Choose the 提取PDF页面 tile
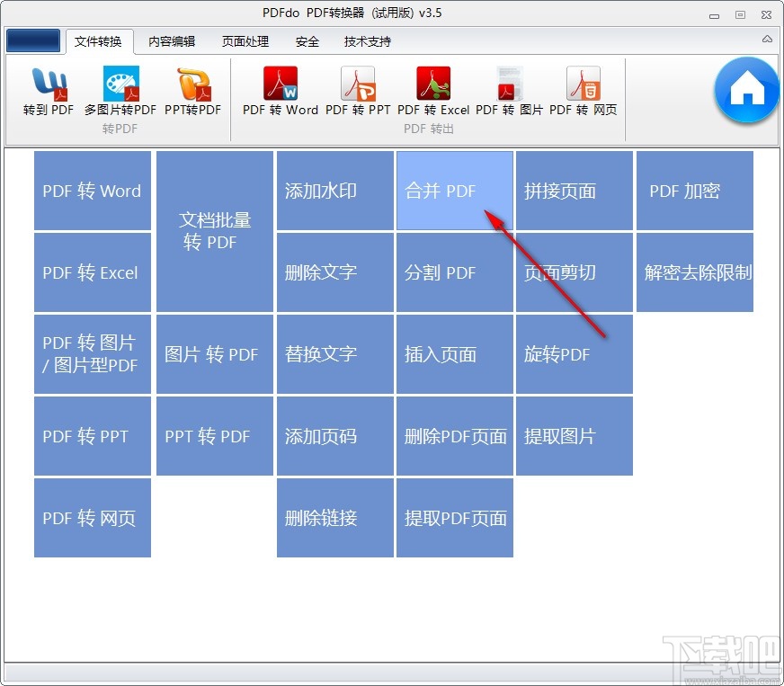Image resolution: width=784 pixels, height=686 pixels. click(455, 518)
